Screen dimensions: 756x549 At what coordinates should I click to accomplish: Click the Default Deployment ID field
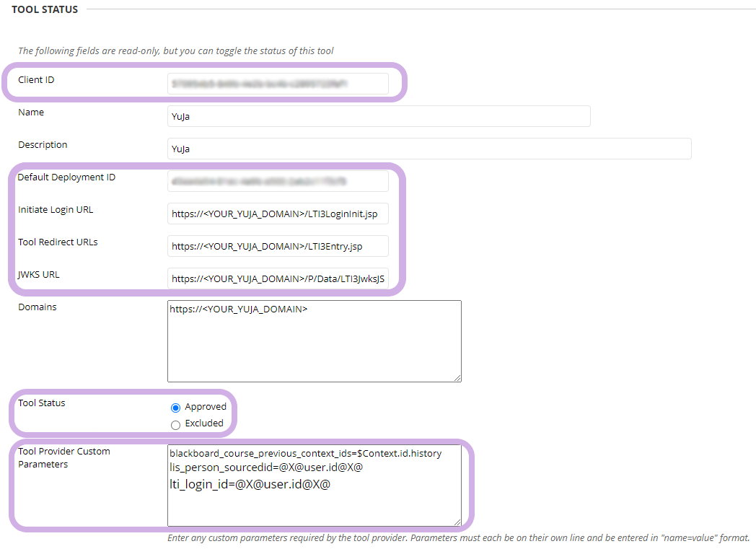tap(278, 181)
